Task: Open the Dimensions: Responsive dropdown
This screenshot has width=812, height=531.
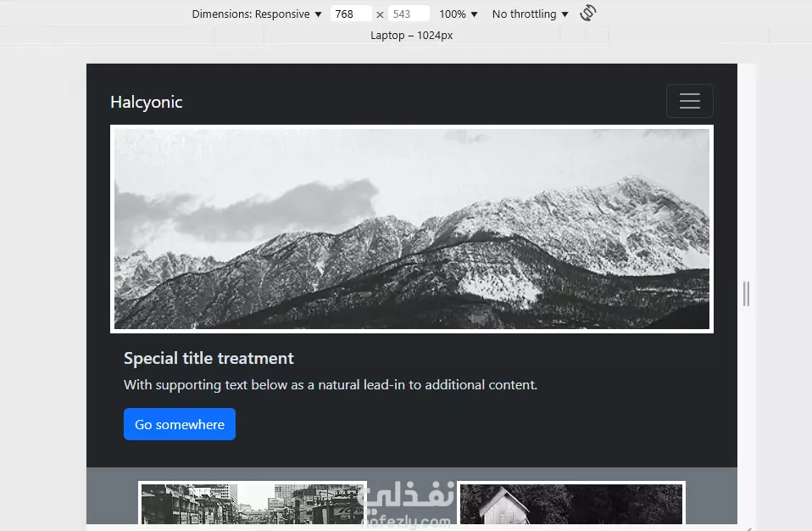Action: tap(256, 14)
